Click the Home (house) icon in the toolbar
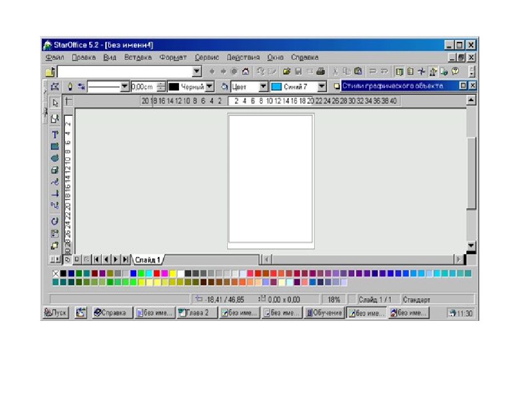The width and height of the screenshot is (532, 399). pyautogui.click(x=245, y=71)
